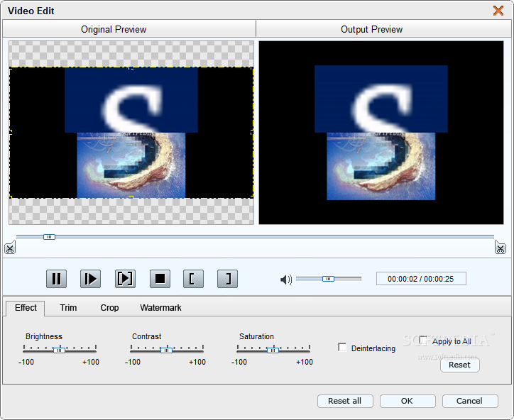Click the Original Preview video area

(x=131, y=133)
